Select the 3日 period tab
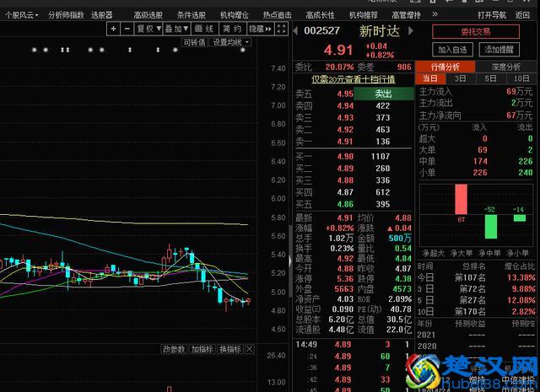The image size is (540, 392). [x=461, y=78]
